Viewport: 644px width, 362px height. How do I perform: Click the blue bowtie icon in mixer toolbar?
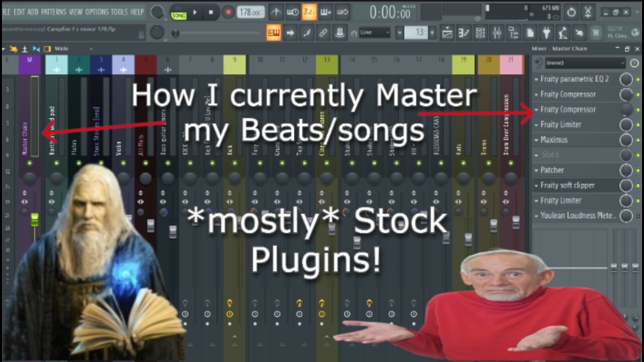[x=36, y=49]
